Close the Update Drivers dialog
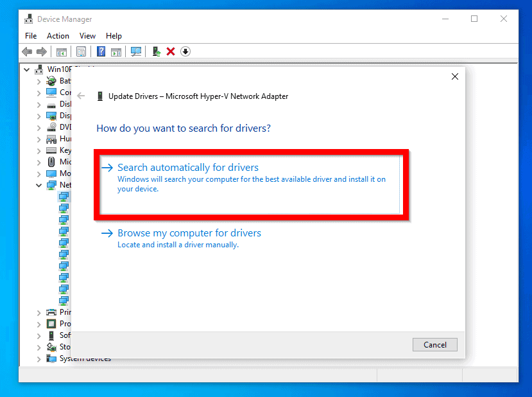 pos(455,76)
